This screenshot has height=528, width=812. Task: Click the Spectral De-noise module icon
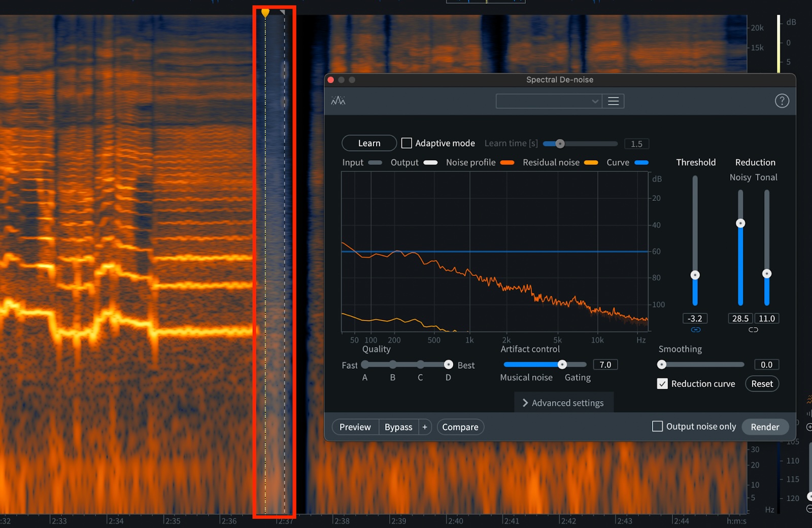pos(338,100)
